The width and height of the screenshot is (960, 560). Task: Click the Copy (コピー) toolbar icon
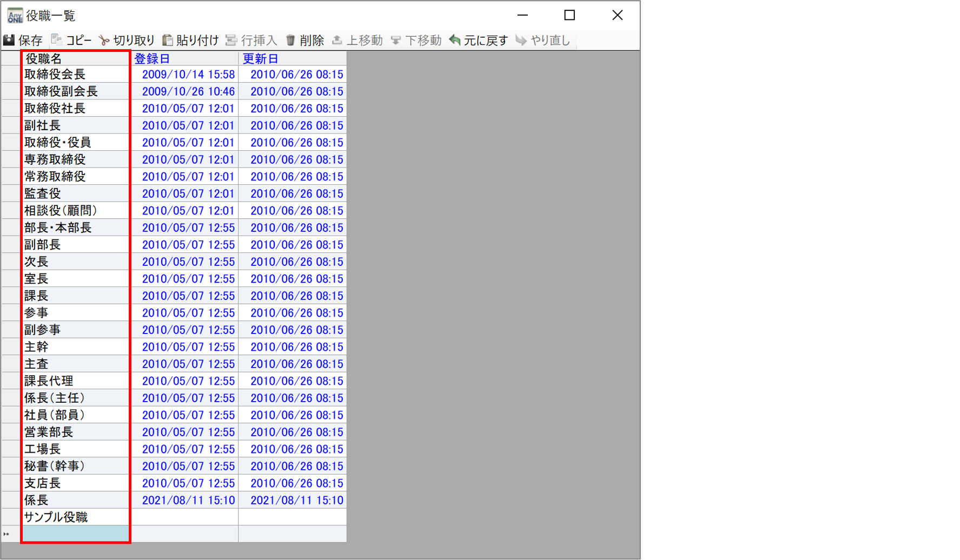57,40
